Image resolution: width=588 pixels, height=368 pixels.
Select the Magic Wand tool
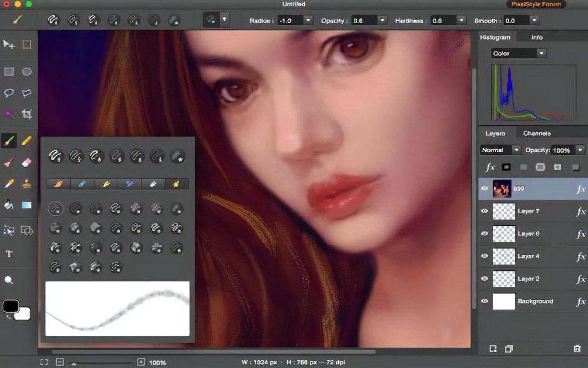pos(9,114)
